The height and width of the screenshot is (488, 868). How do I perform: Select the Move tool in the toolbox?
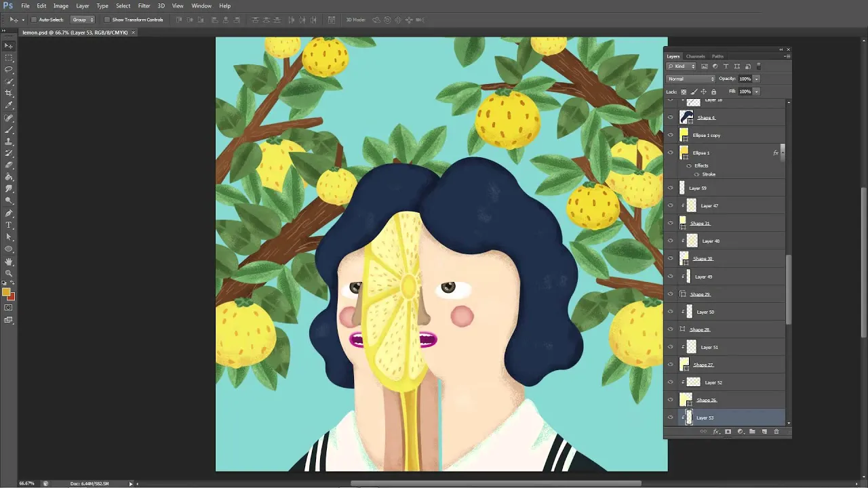9,45
